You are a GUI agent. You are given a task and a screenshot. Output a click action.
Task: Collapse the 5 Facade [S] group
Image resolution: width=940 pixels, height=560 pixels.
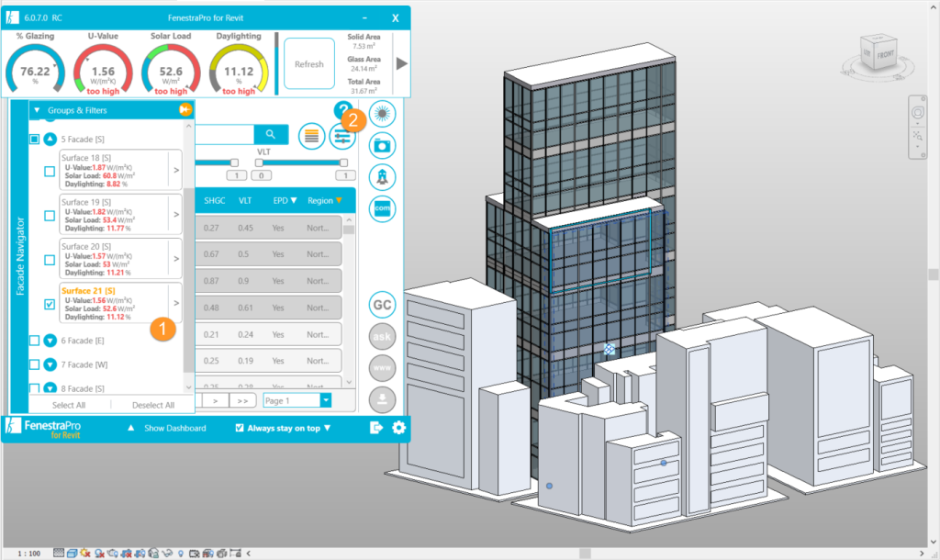(50, 140)
